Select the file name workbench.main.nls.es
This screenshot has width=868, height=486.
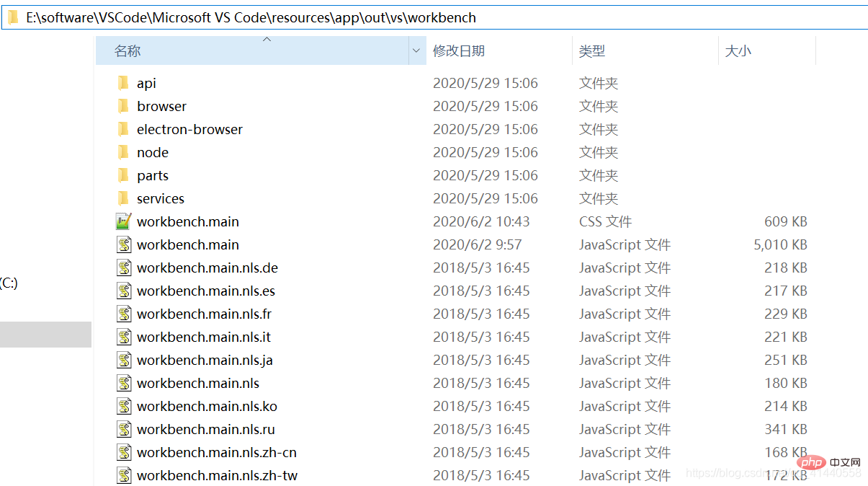coord(206,291)
